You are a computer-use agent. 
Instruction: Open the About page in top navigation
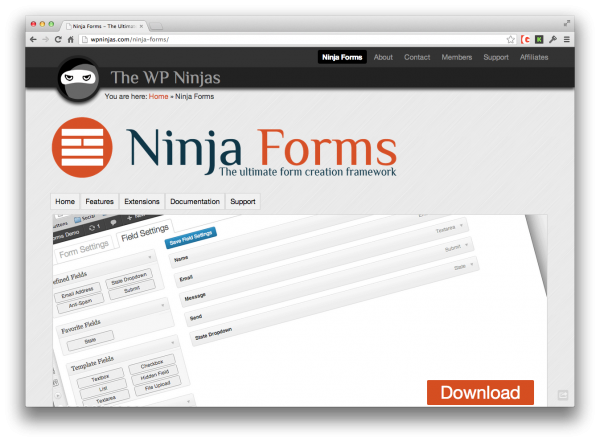point(383,57)
